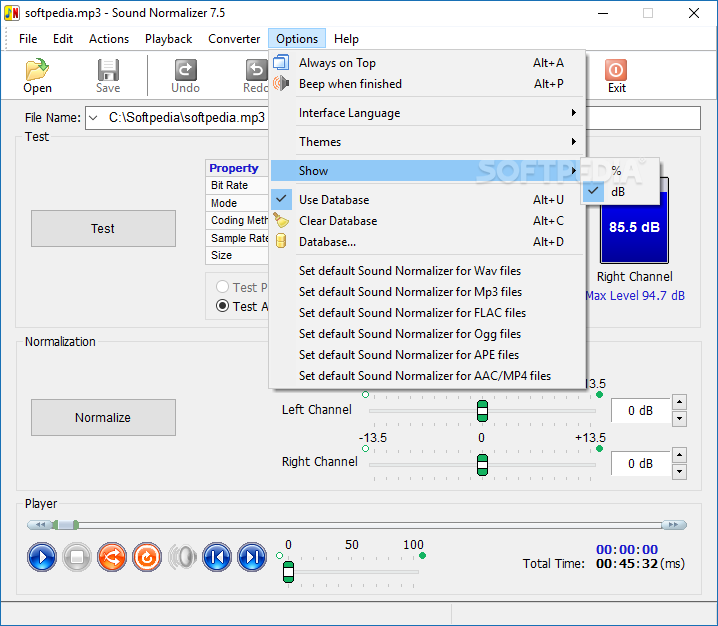Image resolution: width=718 pixels, height=626 pixels.
Task: Choose Set default for AAC/MP4 files
Action: coord(427,376)
